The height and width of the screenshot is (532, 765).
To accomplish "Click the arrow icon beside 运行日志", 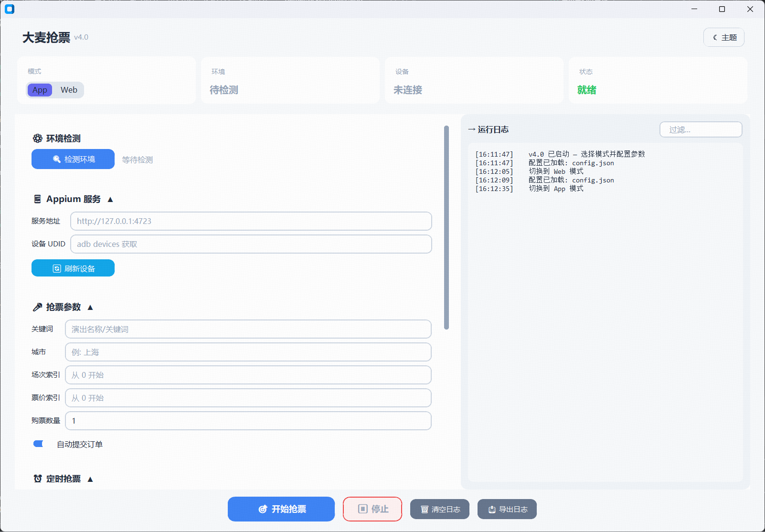I will point(472,129).
